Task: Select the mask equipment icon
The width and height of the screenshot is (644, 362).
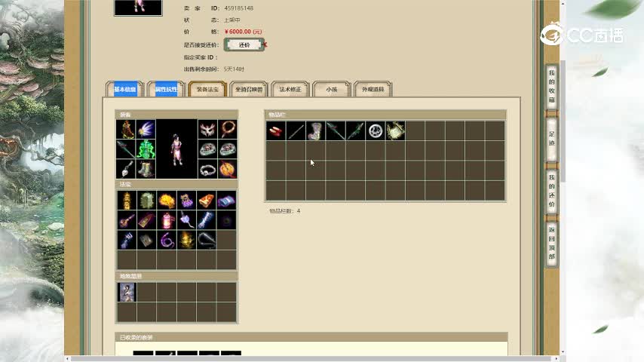Action: point(207,130)
